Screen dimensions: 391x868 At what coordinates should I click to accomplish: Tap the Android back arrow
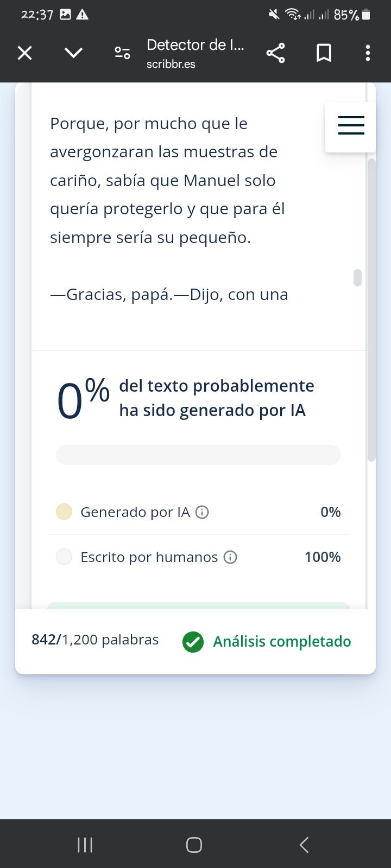click(x=304, y=845)
